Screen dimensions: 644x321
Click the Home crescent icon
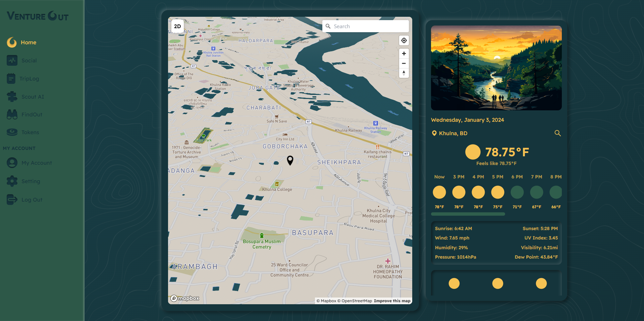(x=12, y=42)
